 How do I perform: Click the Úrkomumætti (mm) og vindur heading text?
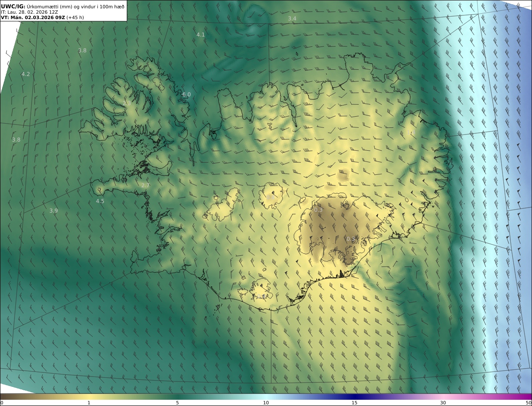coord(76,6)
